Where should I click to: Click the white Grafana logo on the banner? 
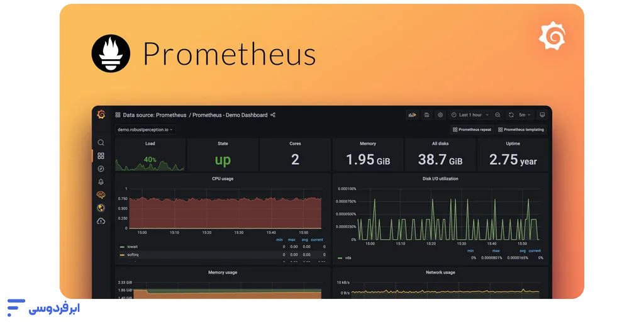tap(552, 36)
